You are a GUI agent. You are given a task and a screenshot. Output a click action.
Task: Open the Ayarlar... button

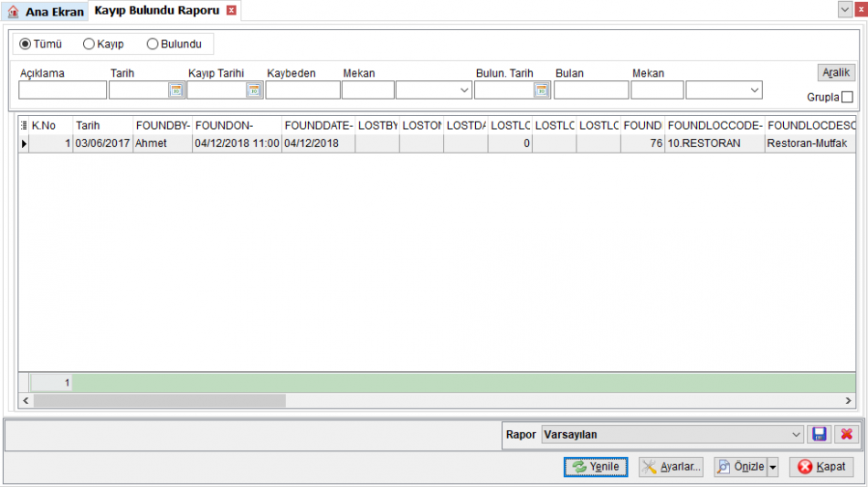point(671,467)
